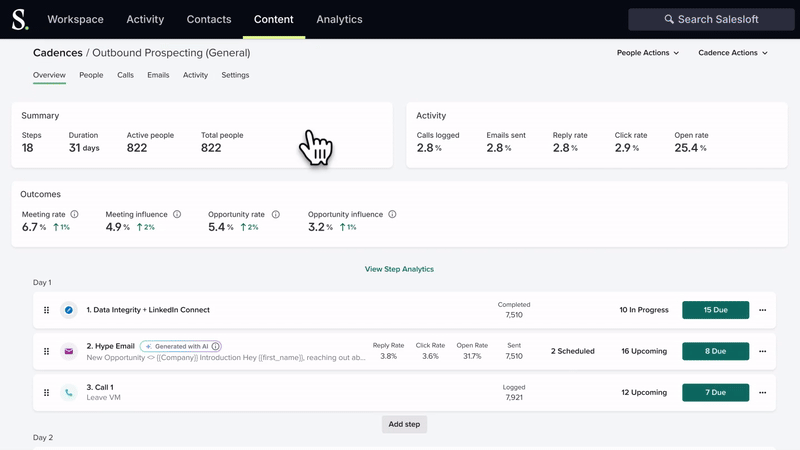Grab the drag handle on Data Integrity step
Viewport: 800px width, 450px height.
(46, 310)
